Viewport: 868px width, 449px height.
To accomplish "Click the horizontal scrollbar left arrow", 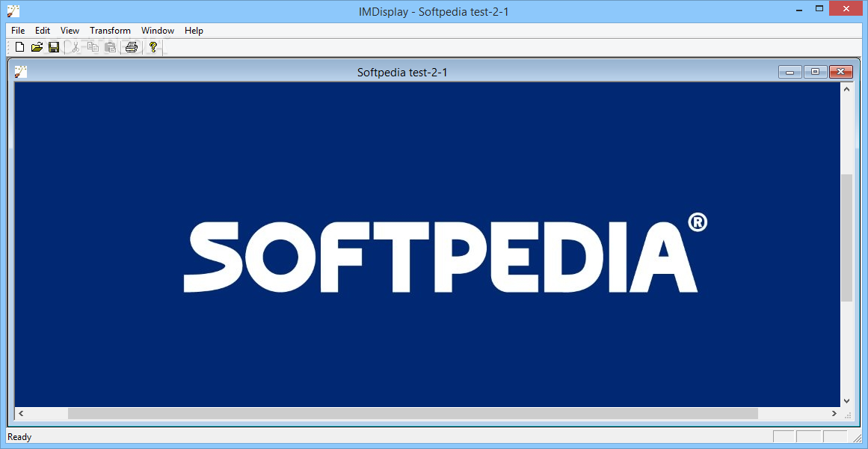I will tap(21, 414).
